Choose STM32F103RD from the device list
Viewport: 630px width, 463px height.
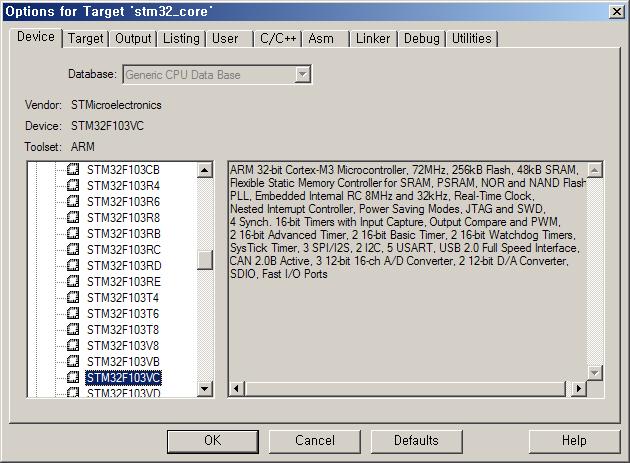124,266
